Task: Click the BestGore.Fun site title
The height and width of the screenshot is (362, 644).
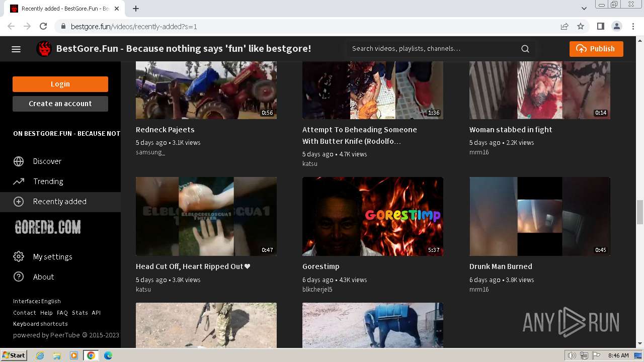Action: [x=184, y=49]
